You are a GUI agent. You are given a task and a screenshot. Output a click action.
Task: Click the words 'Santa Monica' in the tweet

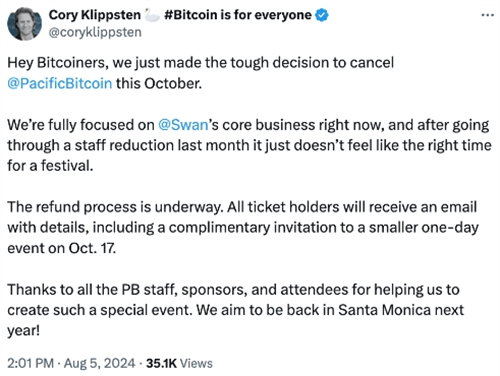(x=385, y=310)
